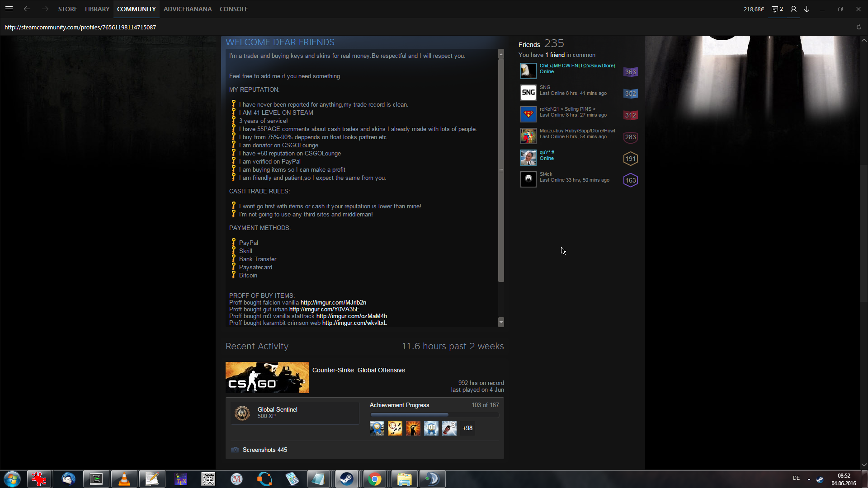Open imgur link for falcion vanilla proof

coord(333,303)
